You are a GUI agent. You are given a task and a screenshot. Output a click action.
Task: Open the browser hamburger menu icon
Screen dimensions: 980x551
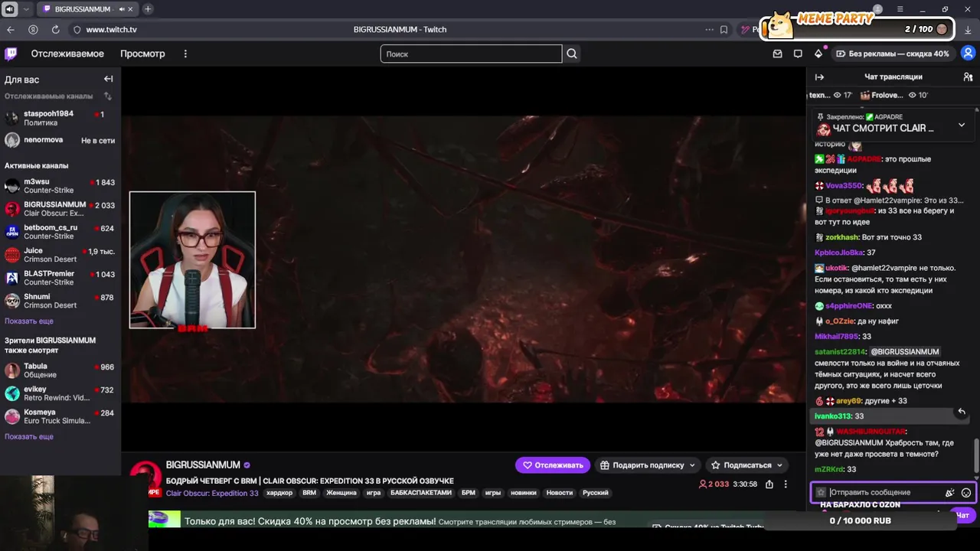pos(900,9)
